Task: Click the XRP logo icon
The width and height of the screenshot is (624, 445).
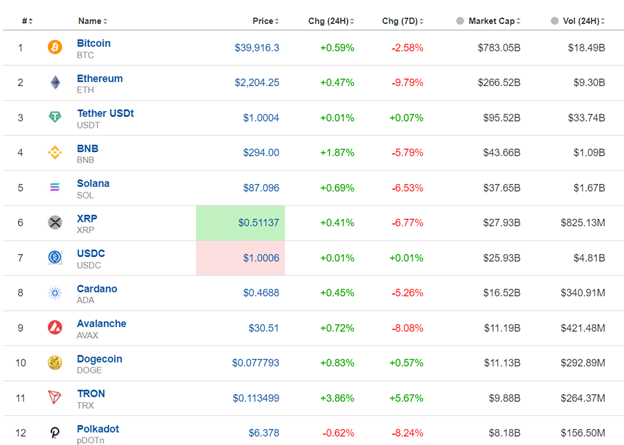Action: [x=55, y=222]
